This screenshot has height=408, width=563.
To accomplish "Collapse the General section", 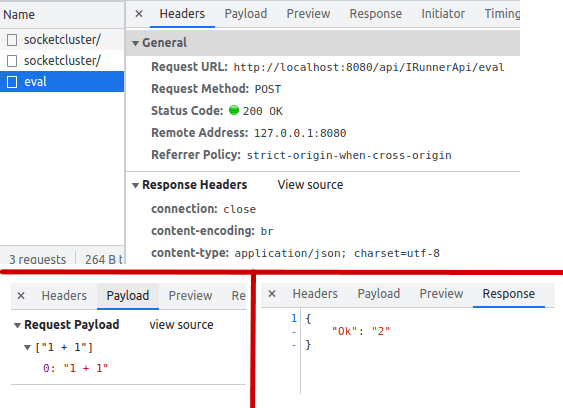I will (135, 43).
